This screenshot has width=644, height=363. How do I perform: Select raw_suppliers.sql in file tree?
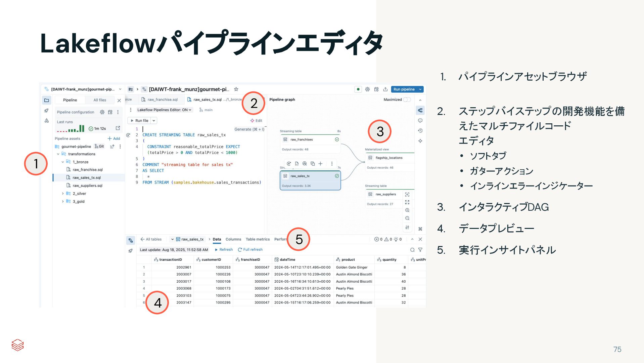click(88, 186)
